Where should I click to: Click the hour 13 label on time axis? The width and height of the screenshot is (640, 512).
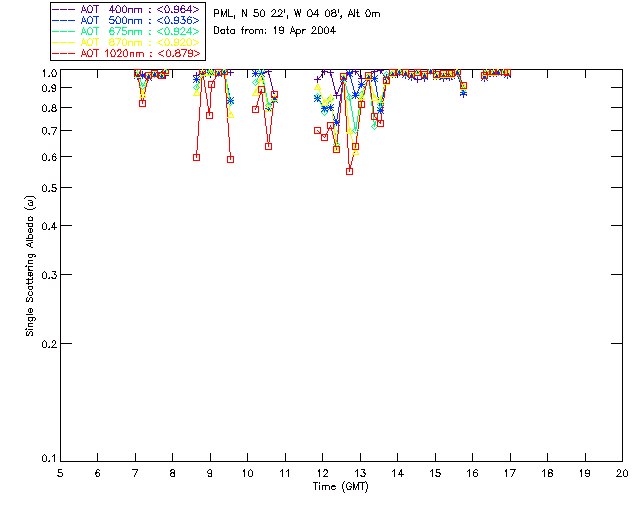[x=360, y=473]
